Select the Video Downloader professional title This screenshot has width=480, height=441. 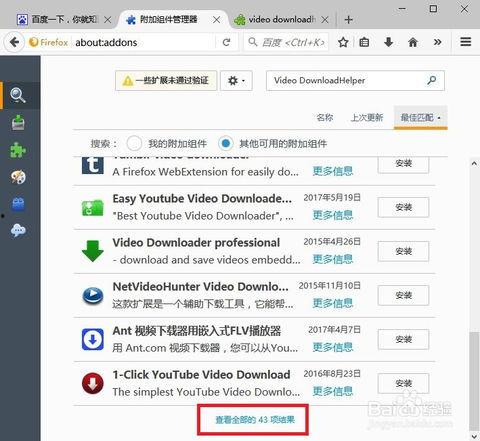(196, 242)
